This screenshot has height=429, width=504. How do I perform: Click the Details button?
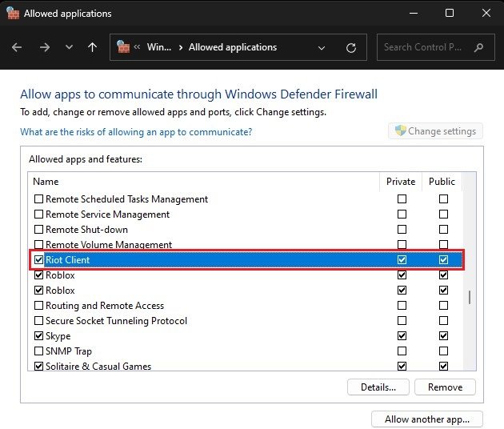point(378,387)
